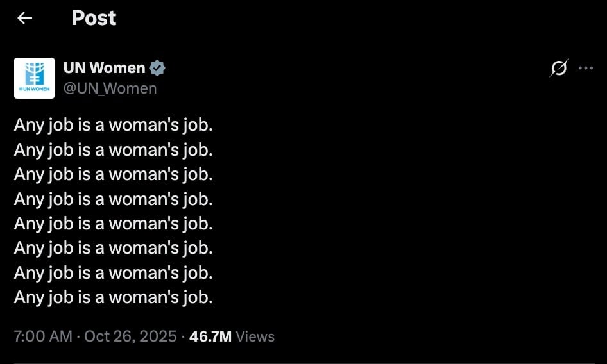This screenshot has width=607, height=364.
Task: Click the fourth line of post text
Action: [x=113, y=199]
